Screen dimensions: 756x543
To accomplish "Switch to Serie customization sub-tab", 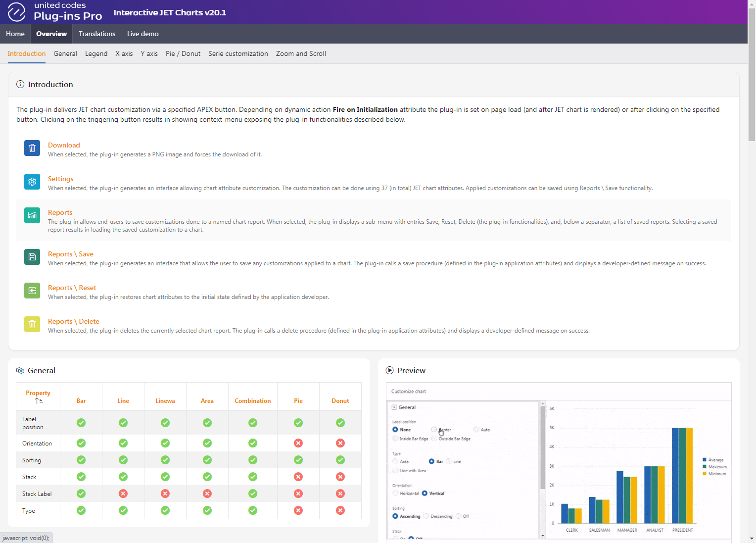I will (x=238, y=53).
